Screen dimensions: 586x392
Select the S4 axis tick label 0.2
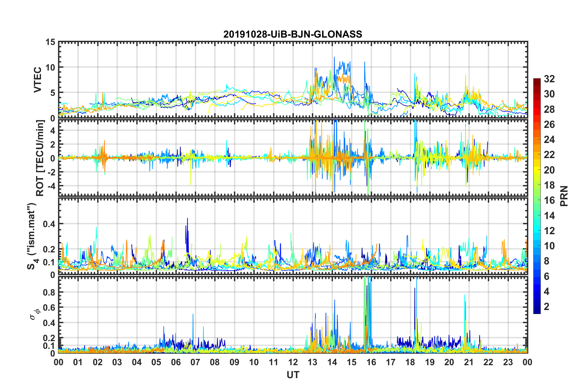[x=49, y=249]
